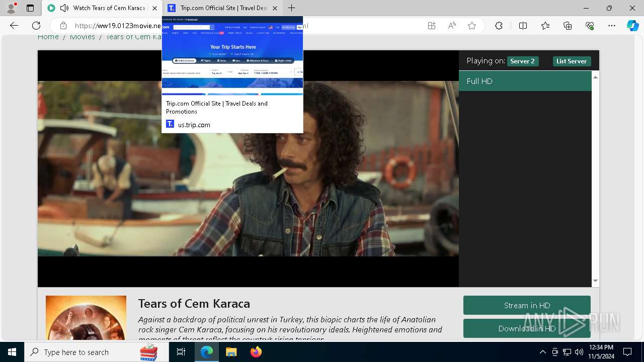Toggle split screen view
Image resolution: width=644 pixels, height=362 pixels.
tap(523, 26)
